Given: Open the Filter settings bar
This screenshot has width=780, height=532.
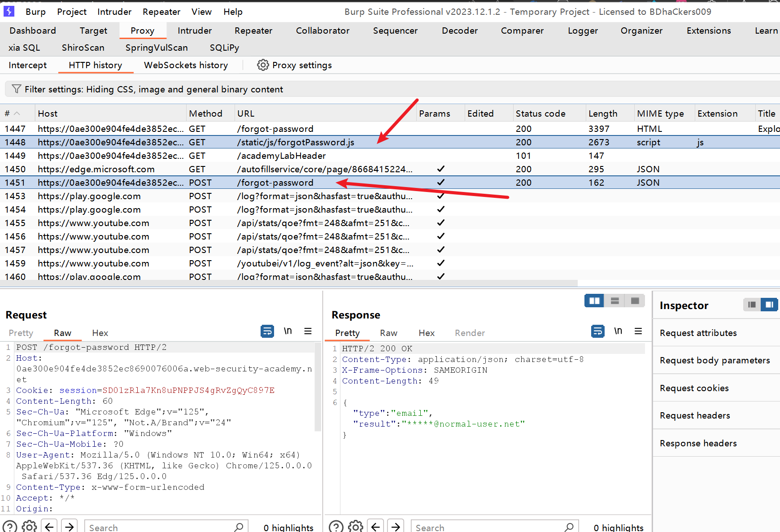Looking at the screenshot, I should 153,89.
